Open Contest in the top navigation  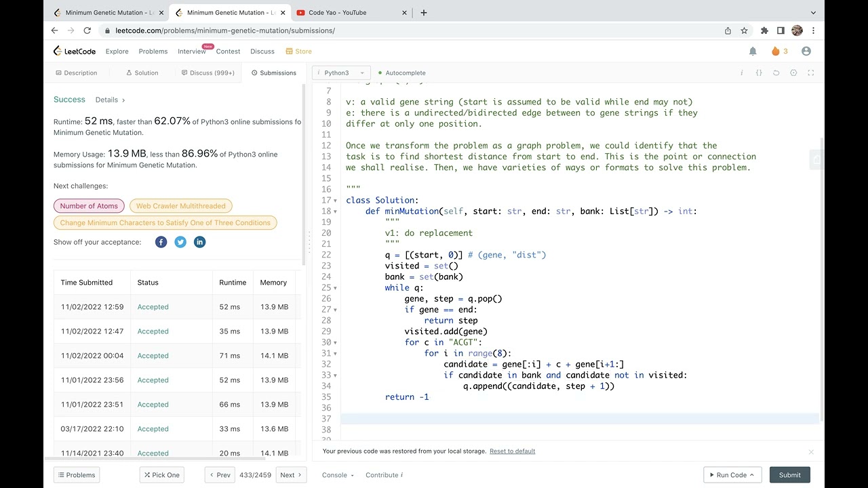(x=228, y=52)
